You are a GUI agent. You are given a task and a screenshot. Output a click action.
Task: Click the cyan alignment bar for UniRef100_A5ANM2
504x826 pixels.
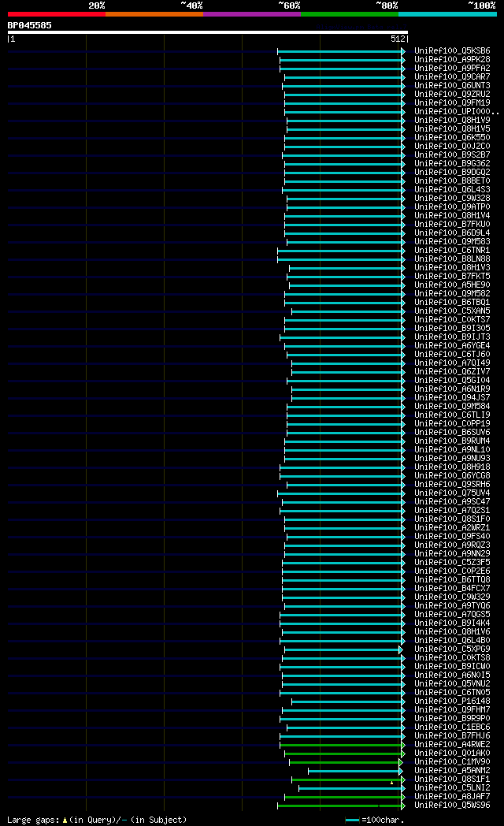[355, 771]
